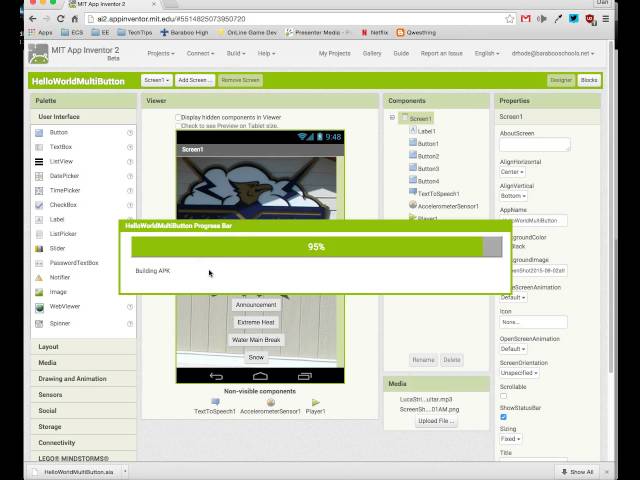Select the WebViewer palette icon
The image size is (640, 480).
tap(39, 307)
